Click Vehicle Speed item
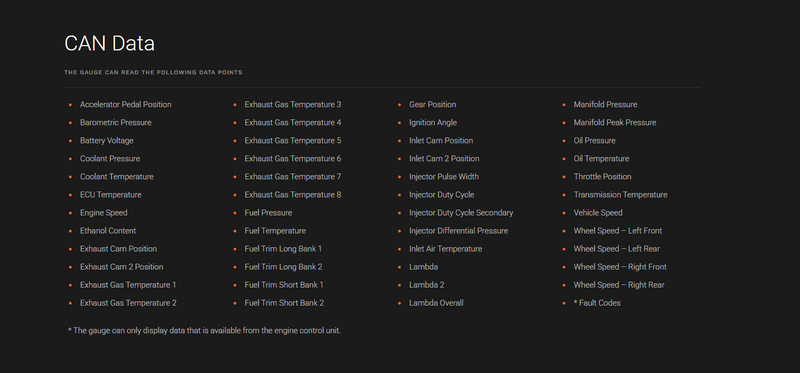The width and height of the screenshot is (800, 373). pos(598,213)
